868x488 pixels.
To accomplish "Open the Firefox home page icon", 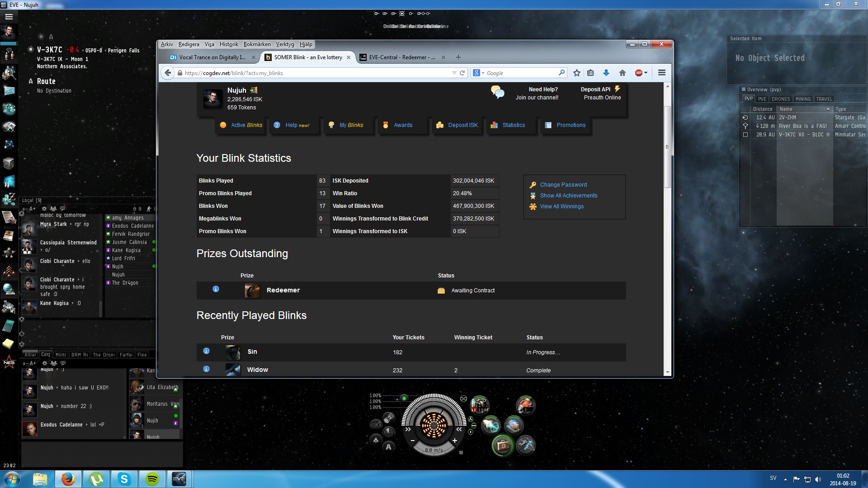I will point(623,73).
